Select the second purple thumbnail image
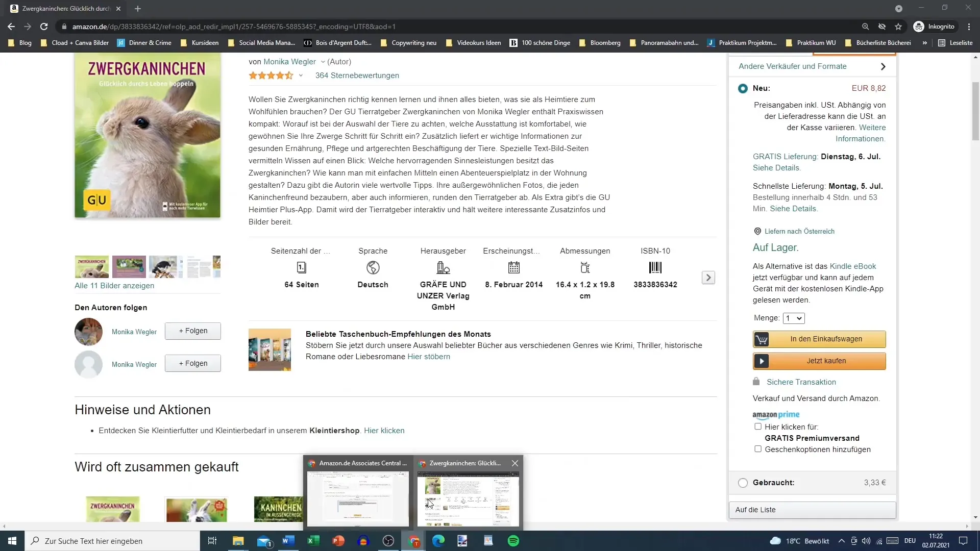Viewport: 980px width, 551px height. [x=129, y=266]
